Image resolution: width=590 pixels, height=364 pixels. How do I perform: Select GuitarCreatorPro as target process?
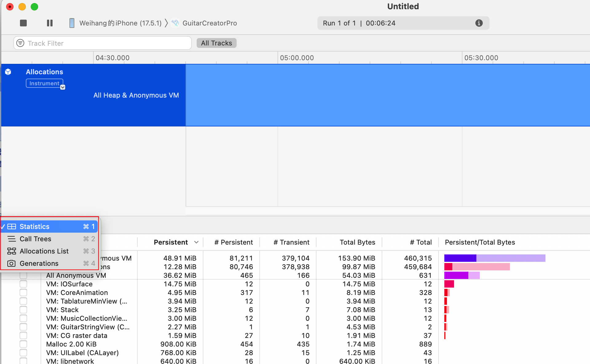[x=210, y=23]
